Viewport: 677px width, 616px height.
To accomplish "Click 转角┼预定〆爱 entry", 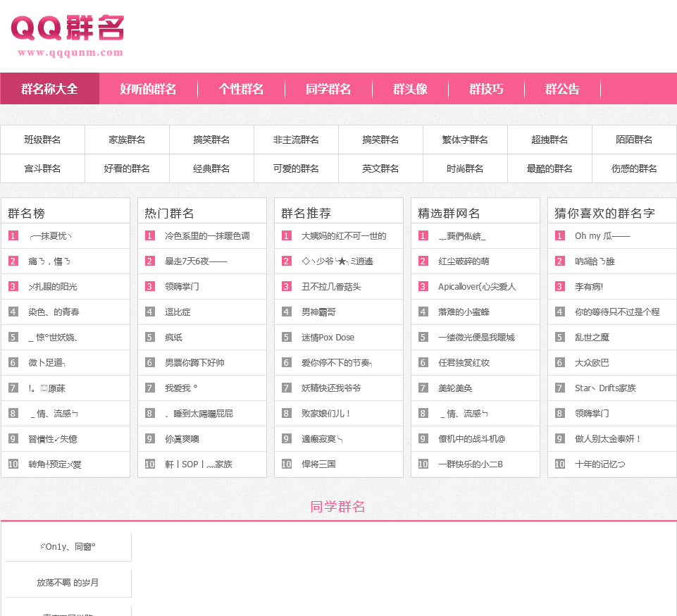I will click(x=55, y=464).
